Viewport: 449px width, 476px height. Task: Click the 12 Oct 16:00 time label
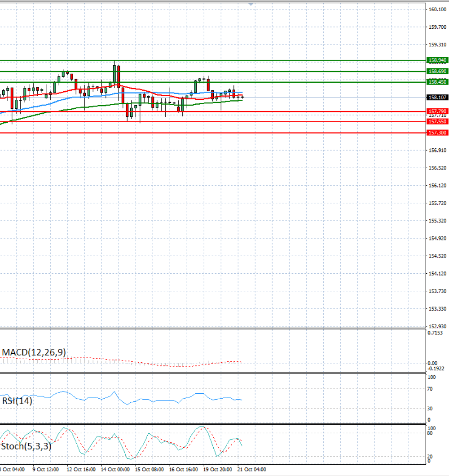coord(81,469)
